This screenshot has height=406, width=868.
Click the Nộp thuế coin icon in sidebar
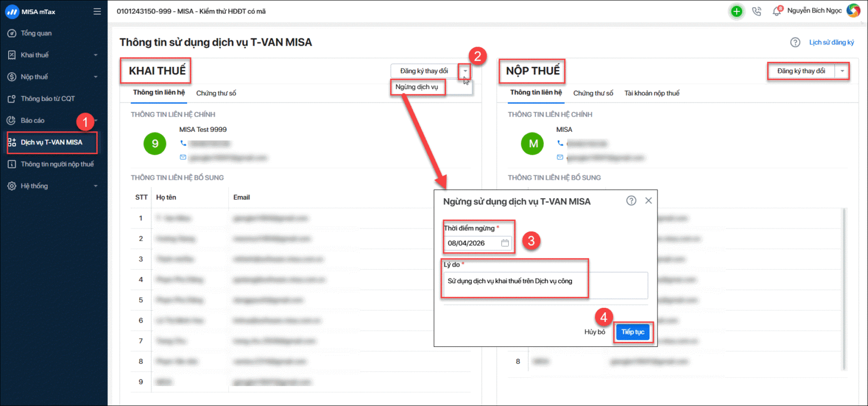point(11,77)
